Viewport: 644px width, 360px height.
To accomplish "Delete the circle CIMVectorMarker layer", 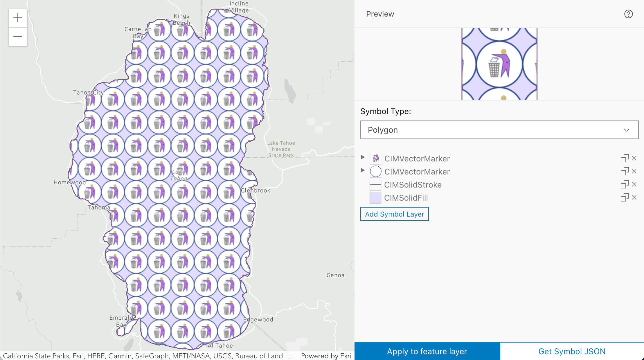I will point(634,171).
